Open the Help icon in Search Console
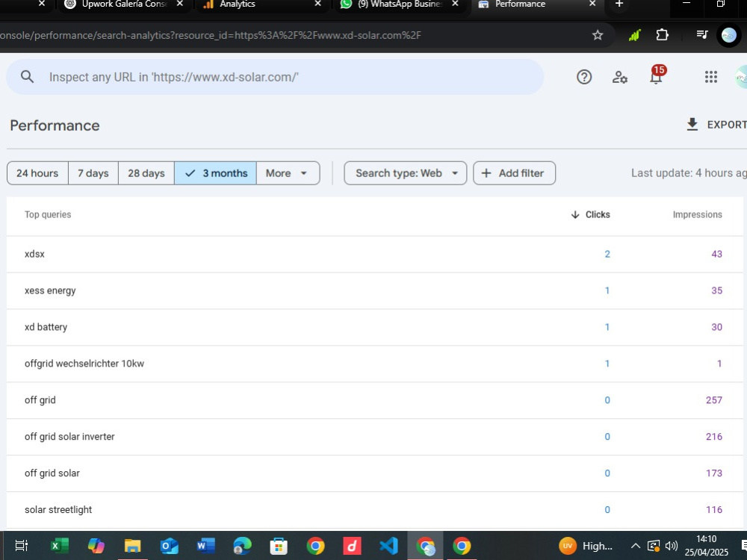Screen dimensions: 747x560 [584, 77]
